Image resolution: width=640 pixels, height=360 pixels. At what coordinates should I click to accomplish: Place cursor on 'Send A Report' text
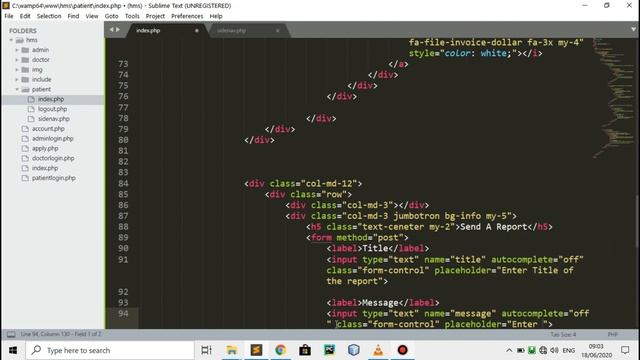click(494, 227)
